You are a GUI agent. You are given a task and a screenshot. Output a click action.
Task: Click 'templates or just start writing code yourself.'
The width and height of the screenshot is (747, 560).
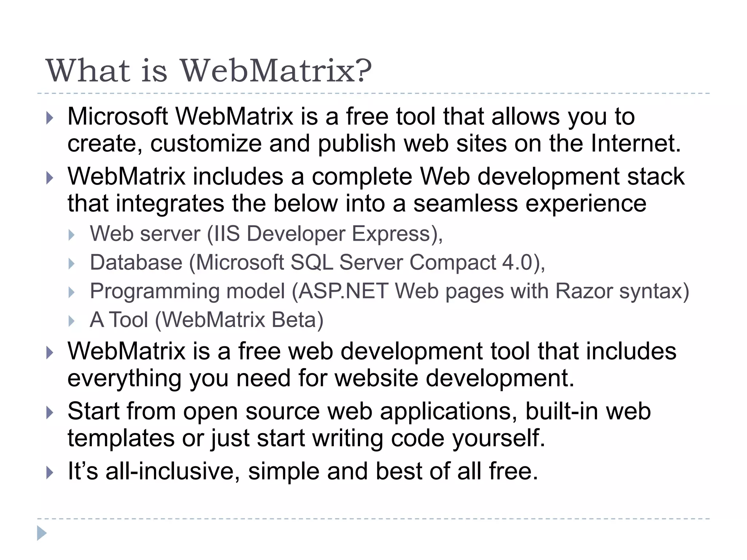click(x=306, y=438)
